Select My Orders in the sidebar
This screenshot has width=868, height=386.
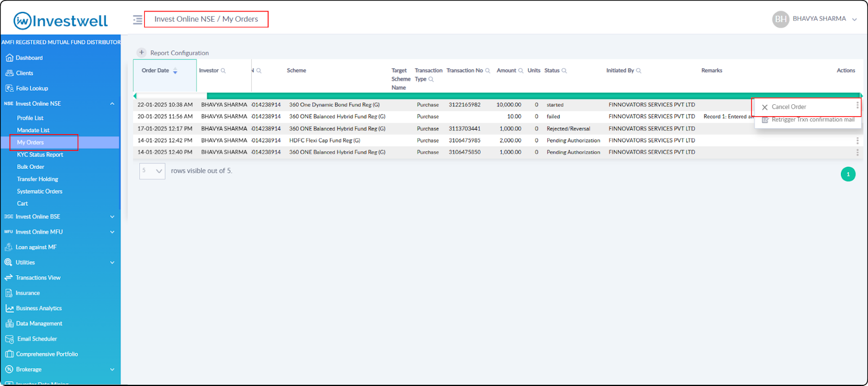(30, 142)
